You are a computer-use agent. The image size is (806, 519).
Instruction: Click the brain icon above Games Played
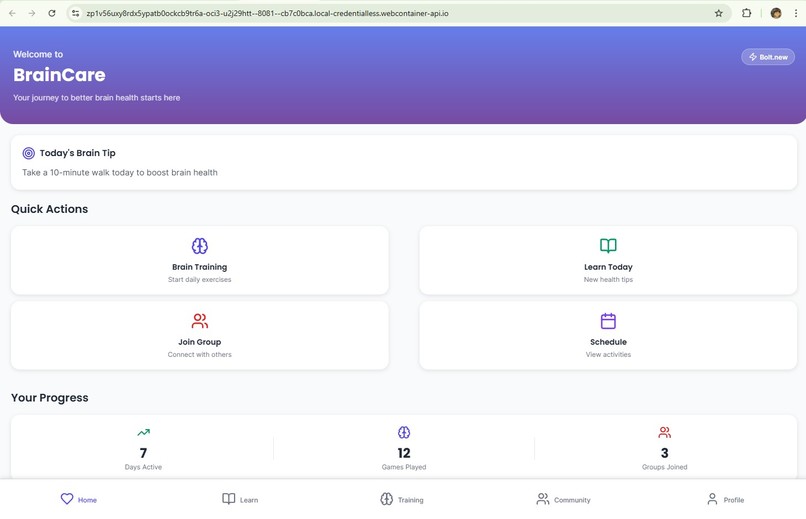(x=404, y=433)
